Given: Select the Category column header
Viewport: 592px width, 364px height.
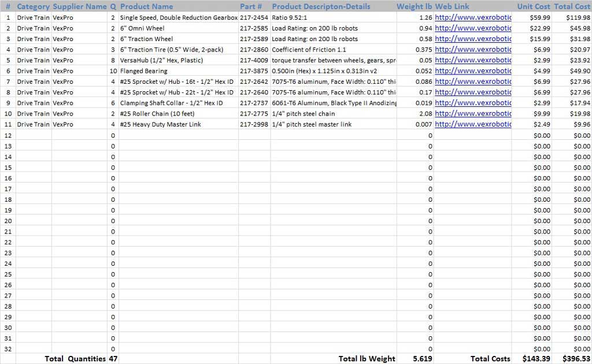Looking at the screenshot, I should tap(33, 6).
